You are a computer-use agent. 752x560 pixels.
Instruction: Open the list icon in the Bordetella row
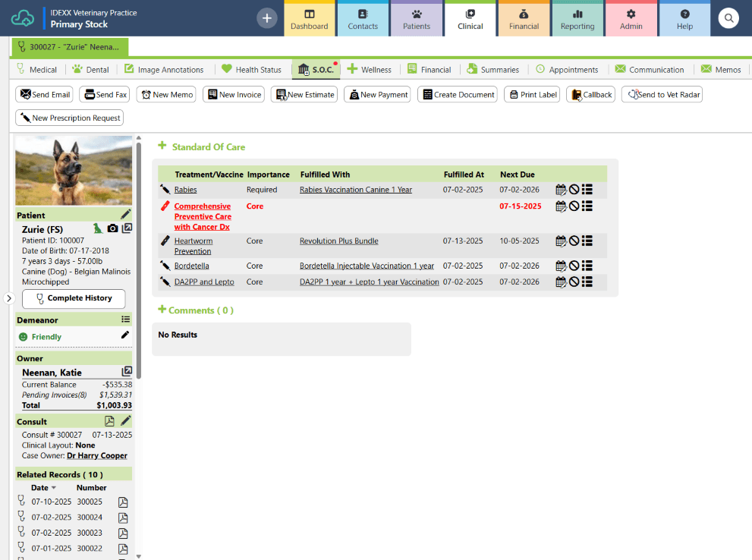587,266
